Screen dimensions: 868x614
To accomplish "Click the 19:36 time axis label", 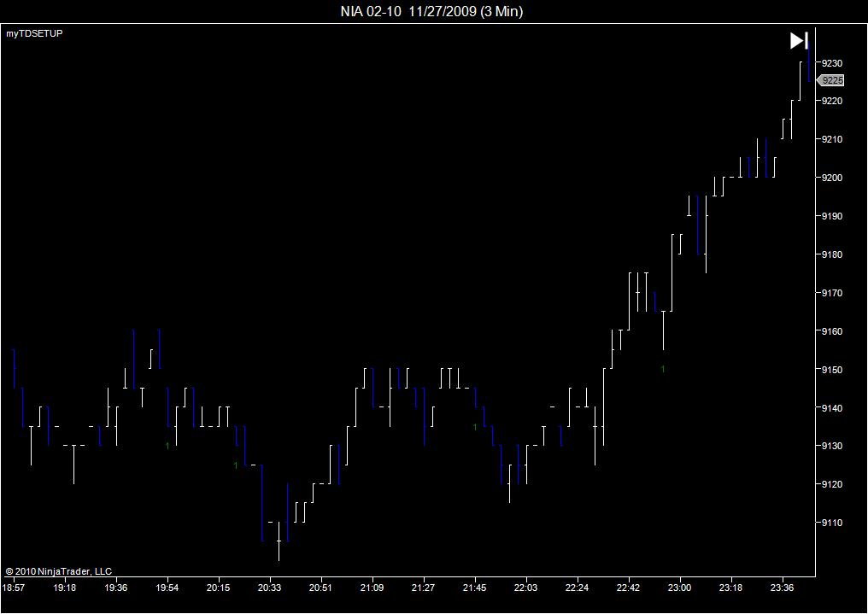I will coord(115,588).
